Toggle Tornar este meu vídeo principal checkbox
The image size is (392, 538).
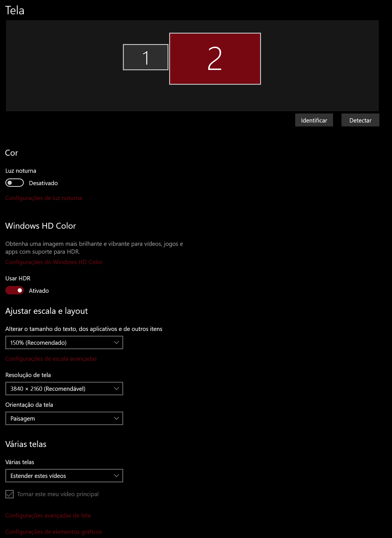(x=10, y=494)
